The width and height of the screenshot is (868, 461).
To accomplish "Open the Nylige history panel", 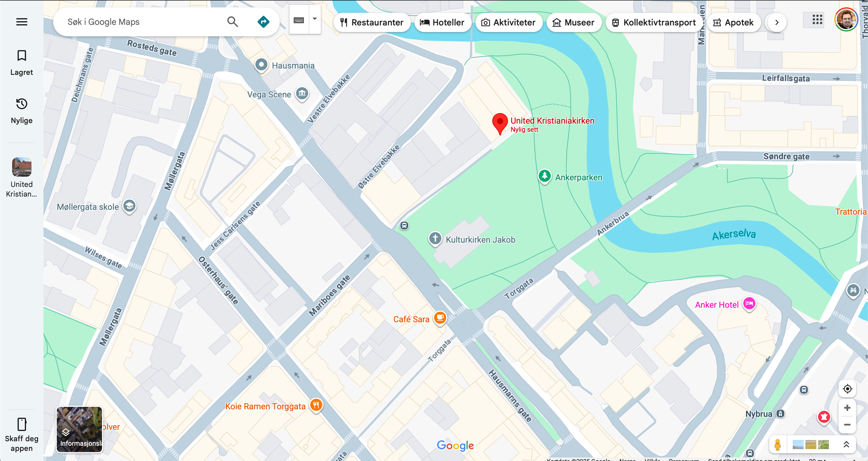I will pyautogui.click(x=21, y=111).
